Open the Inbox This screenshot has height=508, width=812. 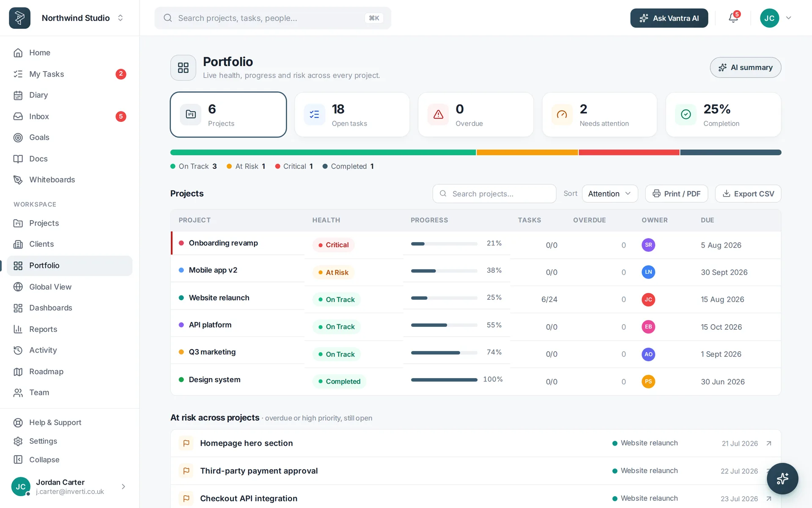coord(70,116)
